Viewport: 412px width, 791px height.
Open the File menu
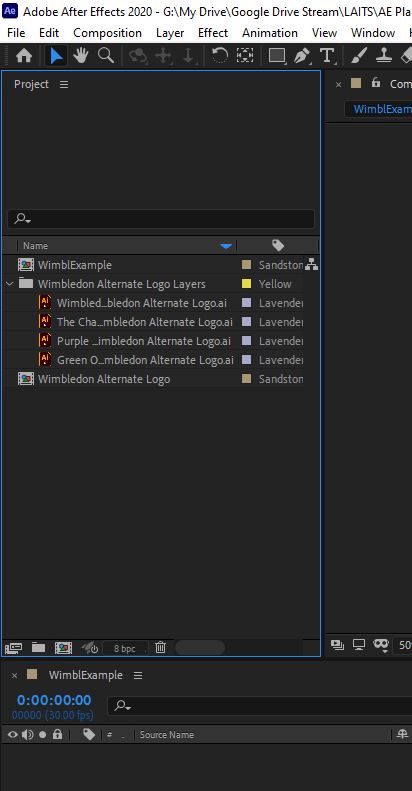pyautogui.click(x=16, y=33)
